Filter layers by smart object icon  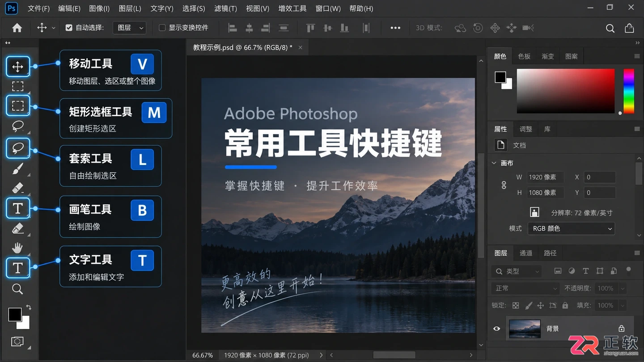[614, 271]
